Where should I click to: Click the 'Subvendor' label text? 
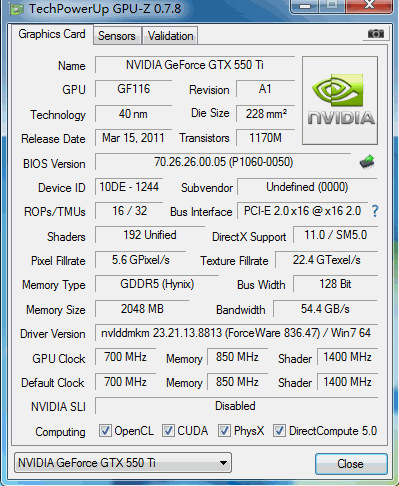(x=207, y=188)
